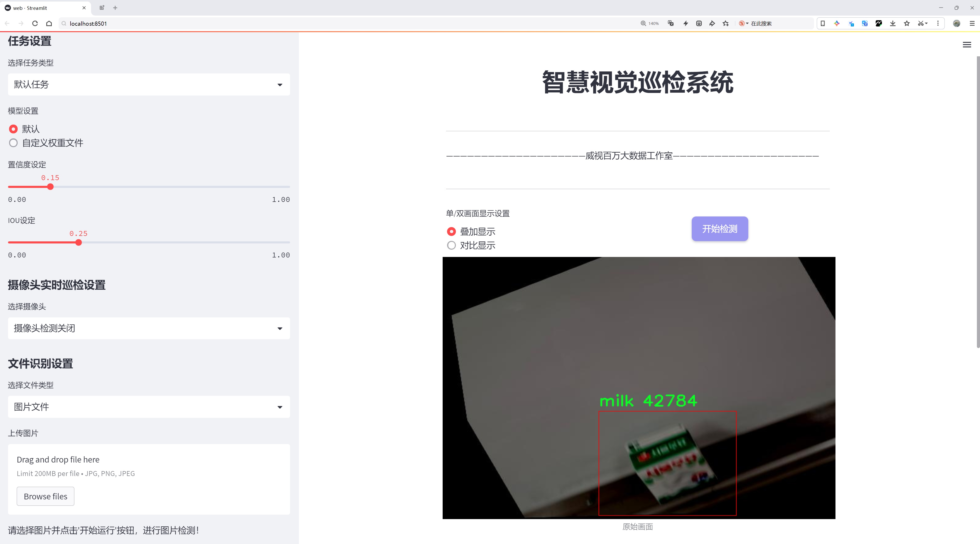
Task: Open the Streamlit hamburger menu
Action: [x=967, y=45]
